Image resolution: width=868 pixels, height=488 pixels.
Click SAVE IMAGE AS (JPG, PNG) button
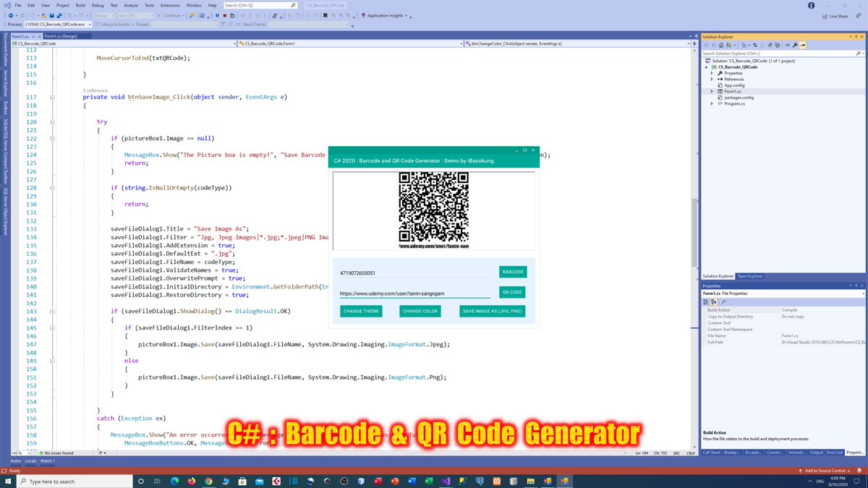click(x=492, y=311)
